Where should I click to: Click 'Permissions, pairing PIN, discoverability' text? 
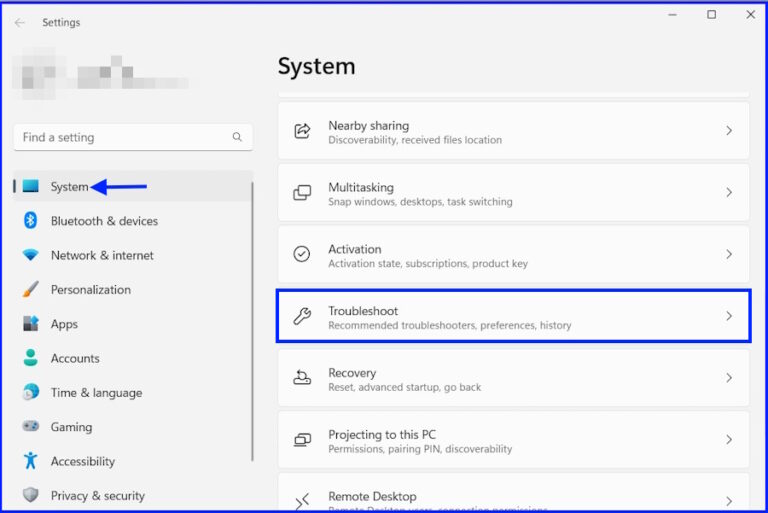tap(420, 449)
